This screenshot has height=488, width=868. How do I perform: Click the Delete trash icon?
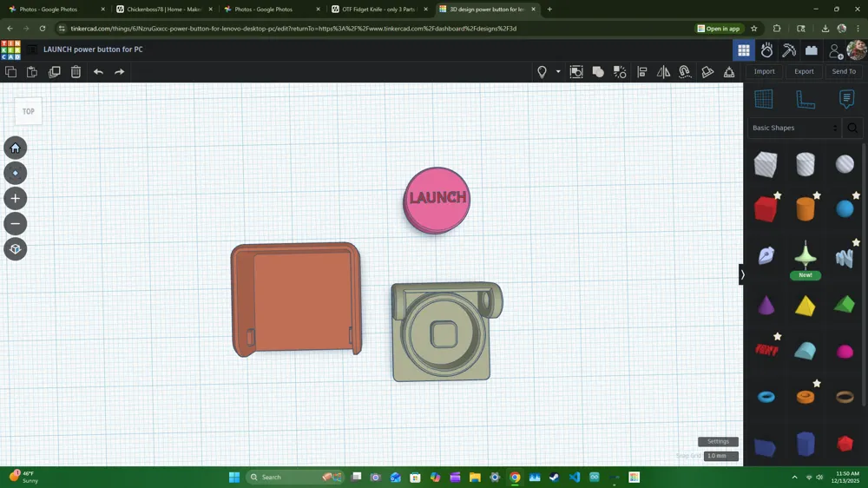coord(76,71)
